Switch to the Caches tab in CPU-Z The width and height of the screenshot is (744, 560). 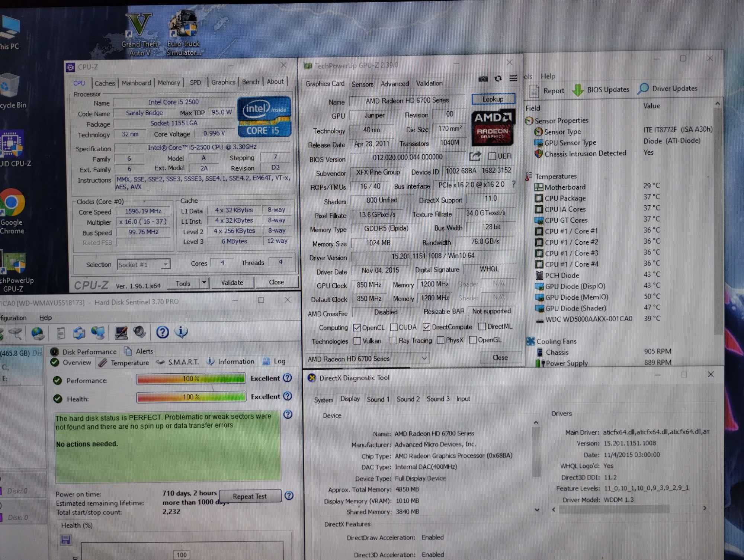coord(105,83)
